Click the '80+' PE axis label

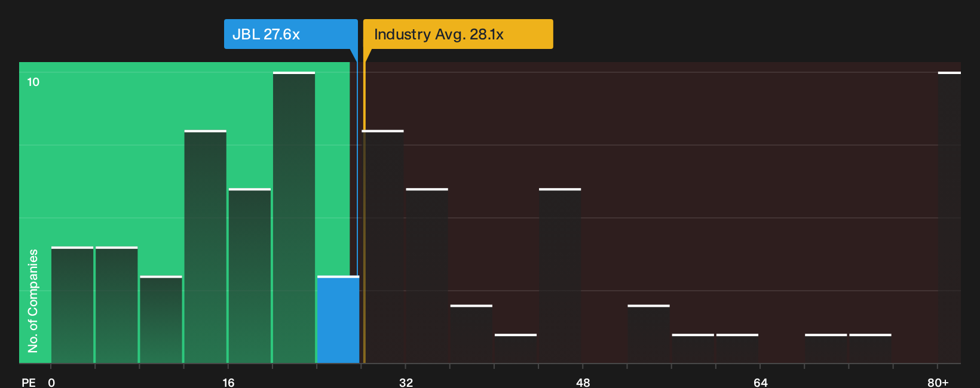[938, 382]
